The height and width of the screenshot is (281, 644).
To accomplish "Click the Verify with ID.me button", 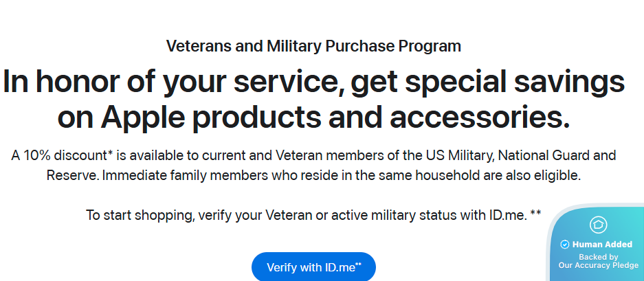I will click(313, 267).
